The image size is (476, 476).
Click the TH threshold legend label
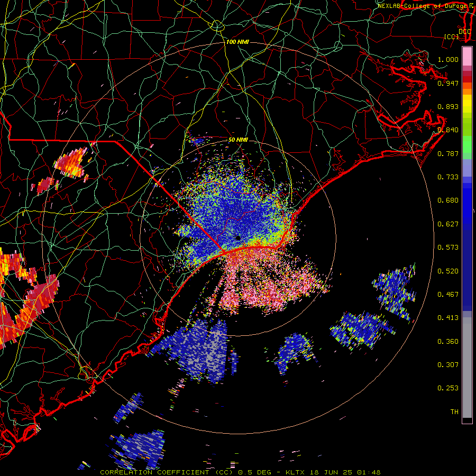tap(454, 411)
